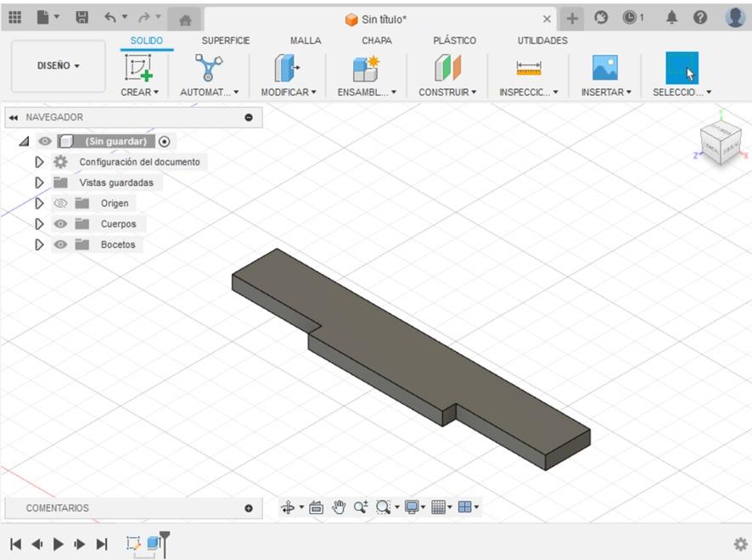Minimize NAVEGADOR using the minus button
The image size is (752, 560).
click(x=249, y=117)
